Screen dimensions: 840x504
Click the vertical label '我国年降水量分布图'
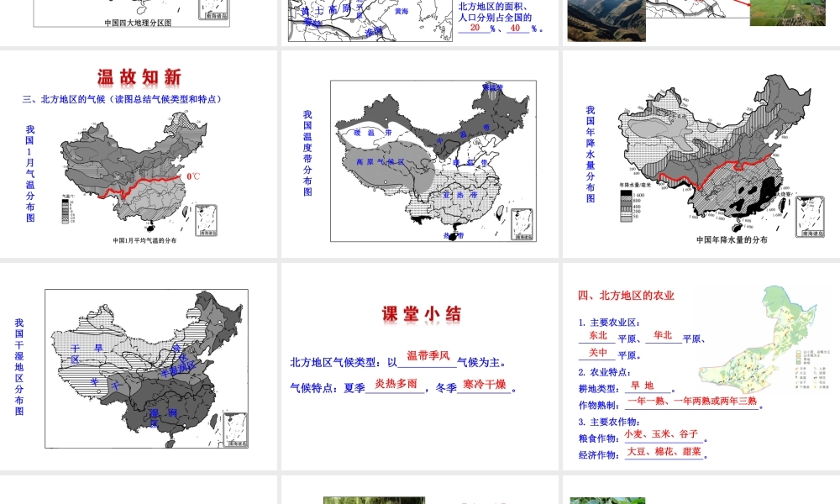click(x=591, y=155)
